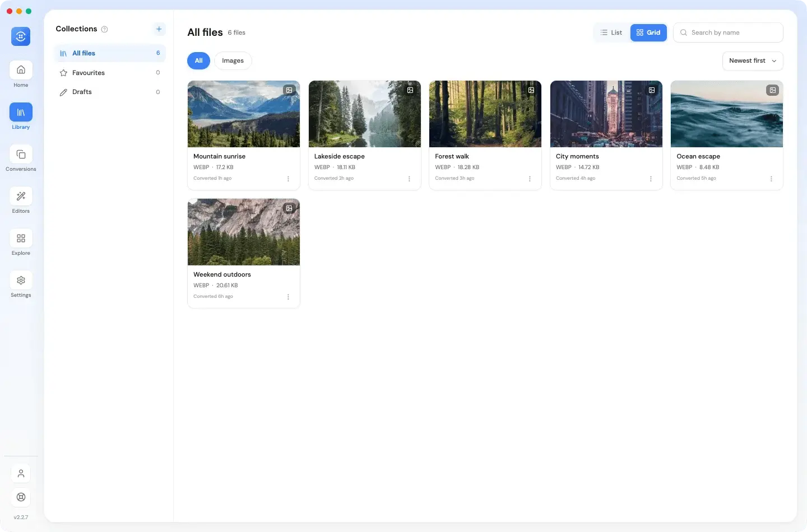Click the Collections help question icon
This screenshot has height=532, width=807.
tap(104, 29)
